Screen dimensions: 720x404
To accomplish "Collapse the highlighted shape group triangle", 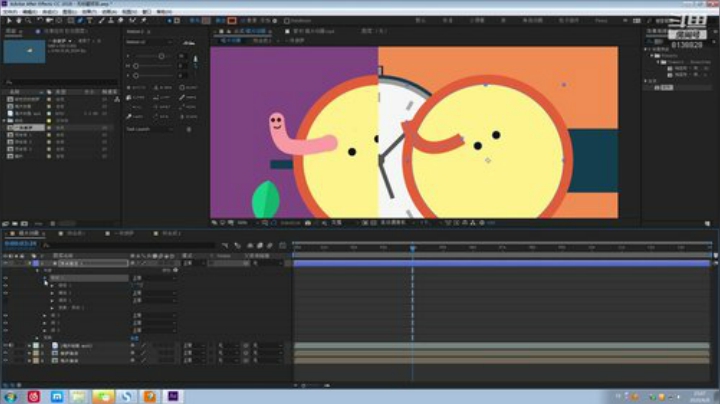I will pyautogui.click(x=45, y=278).
